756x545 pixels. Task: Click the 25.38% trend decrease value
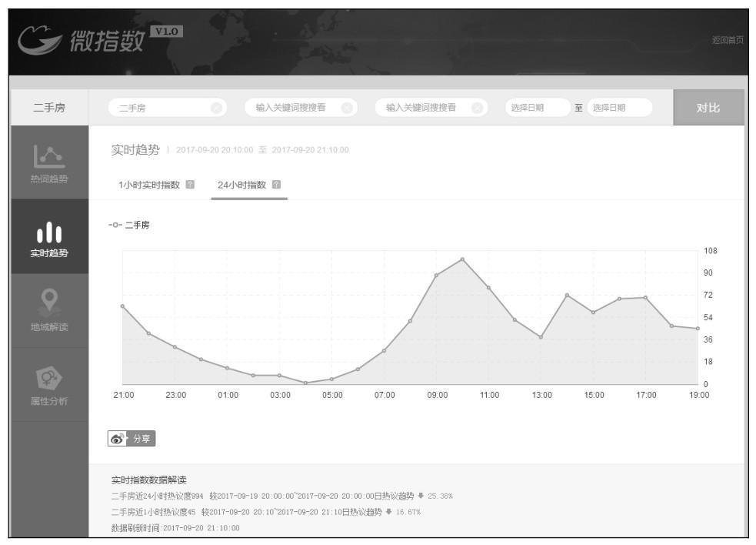coord(440,496)
